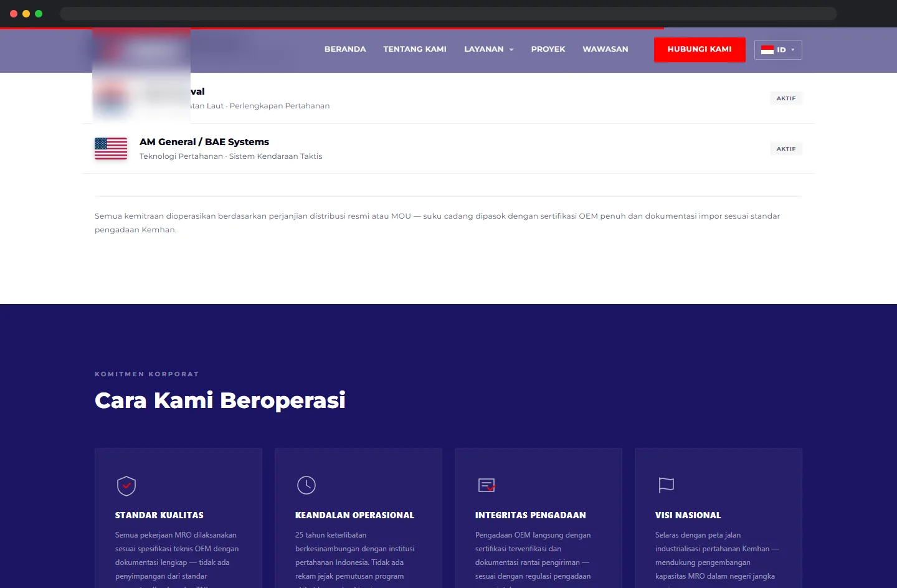897x588 pixels.
Task: Click 'Keandalan Operasional' card title
Action: (354, 515)
